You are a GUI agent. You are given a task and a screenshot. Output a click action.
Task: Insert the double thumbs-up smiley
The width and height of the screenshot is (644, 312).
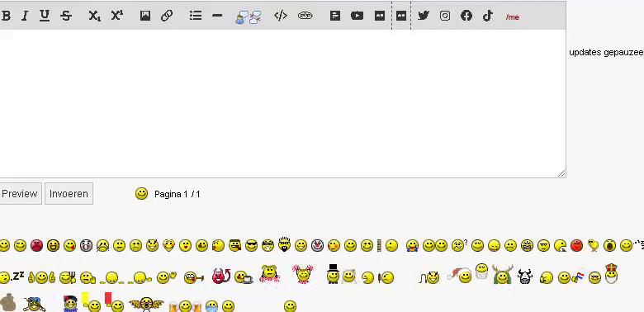point(41,278)
